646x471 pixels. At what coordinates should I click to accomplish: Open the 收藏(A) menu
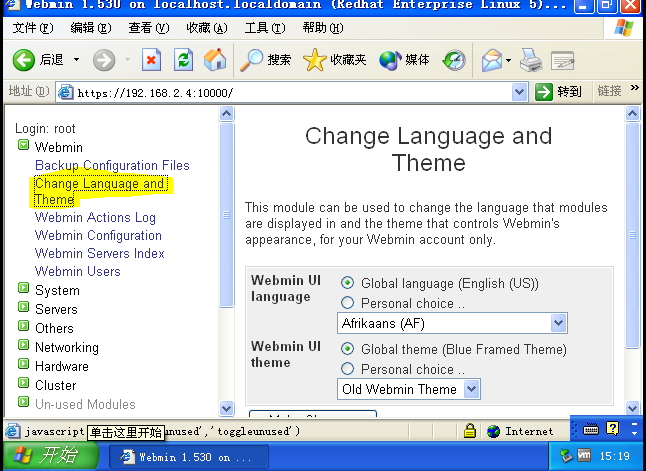coord(207,28)
